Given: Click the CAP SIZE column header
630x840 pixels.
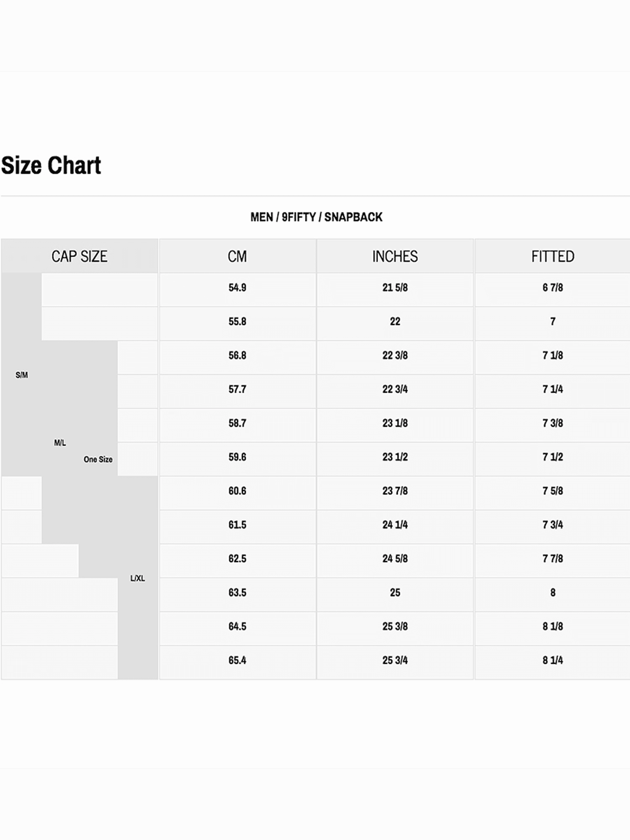Looking at the screenshot, I should point(79,256).
